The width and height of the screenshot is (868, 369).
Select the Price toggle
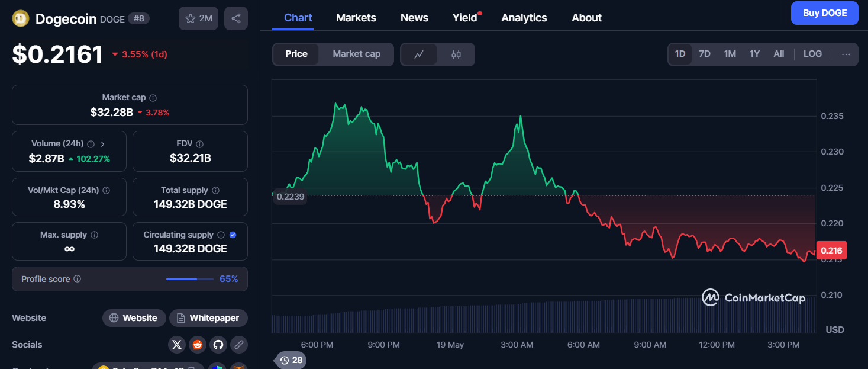296,54
